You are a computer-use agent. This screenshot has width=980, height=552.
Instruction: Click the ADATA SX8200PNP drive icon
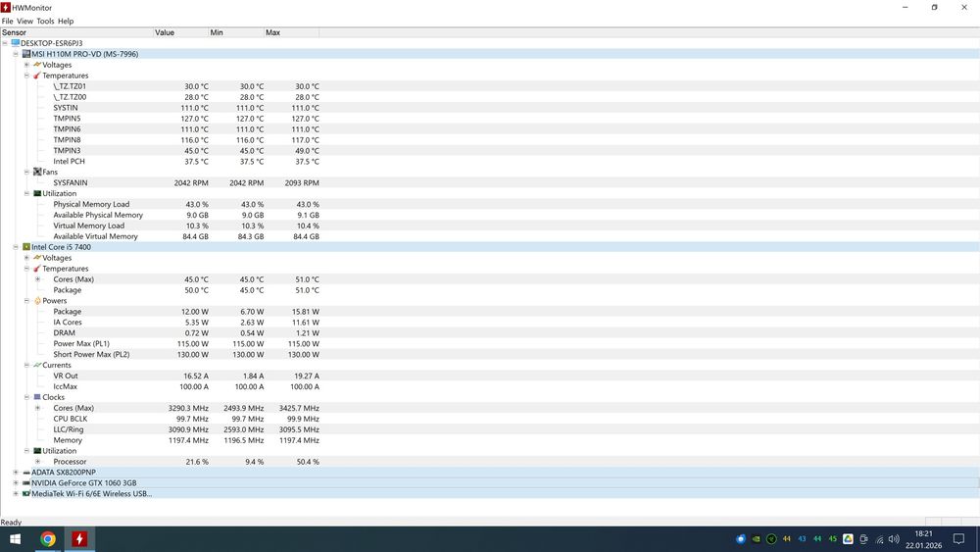point(26,473)
